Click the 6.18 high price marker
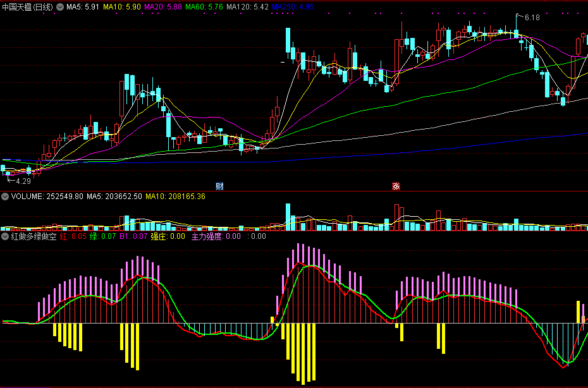588x388 pixels. pyautogui.click(x=532, y=18)
